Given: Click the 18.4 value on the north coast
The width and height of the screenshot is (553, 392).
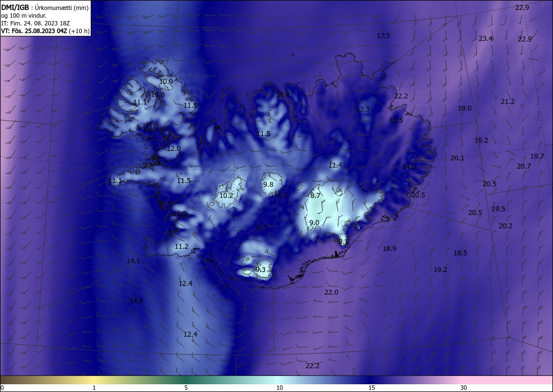Looking at the screenshot, I should pos(283,94).
